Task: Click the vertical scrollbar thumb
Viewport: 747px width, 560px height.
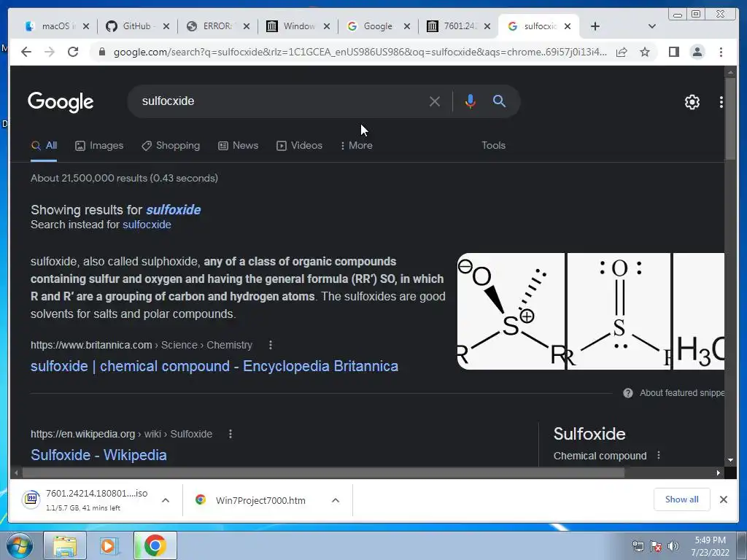Action: (730, 119)
